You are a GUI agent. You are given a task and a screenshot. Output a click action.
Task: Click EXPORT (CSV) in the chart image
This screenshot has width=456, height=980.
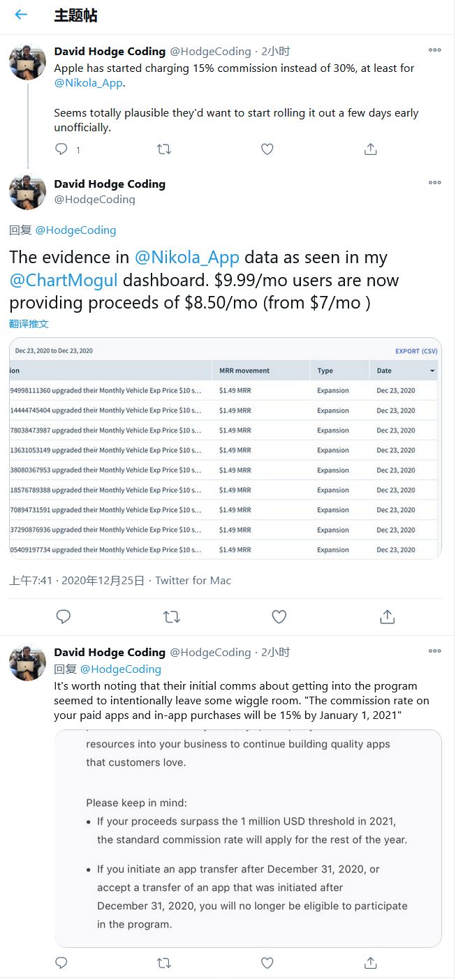pyautogui.click(x=417, y=351)
